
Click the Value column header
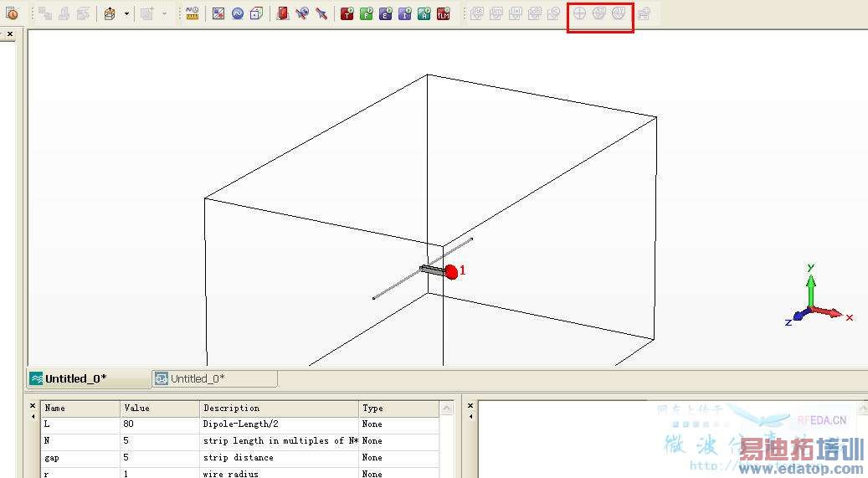click(160, 409)
